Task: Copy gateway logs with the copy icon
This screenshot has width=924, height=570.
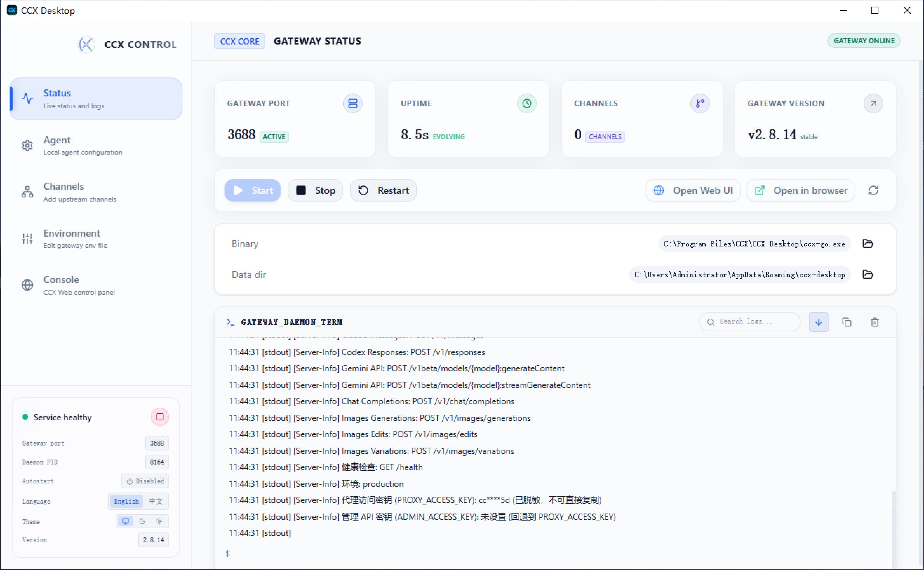Action: click(x=847, y=322)
